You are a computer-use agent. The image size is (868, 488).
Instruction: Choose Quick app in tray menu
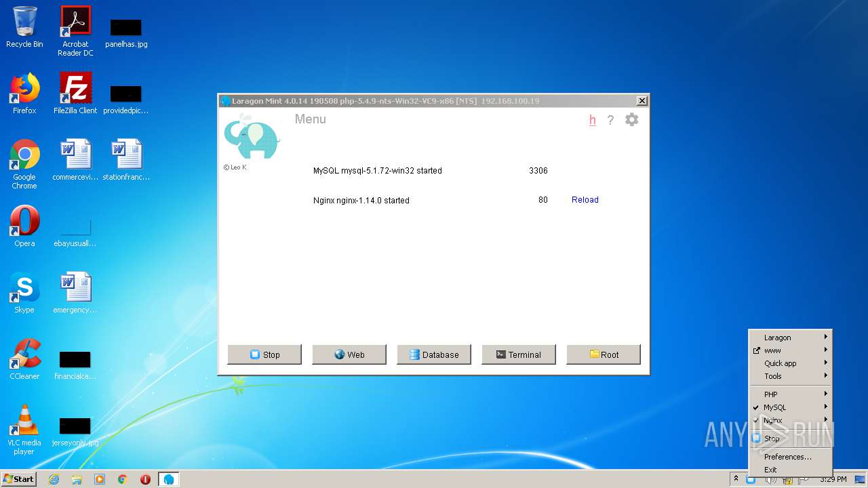(x=790, y=363)
